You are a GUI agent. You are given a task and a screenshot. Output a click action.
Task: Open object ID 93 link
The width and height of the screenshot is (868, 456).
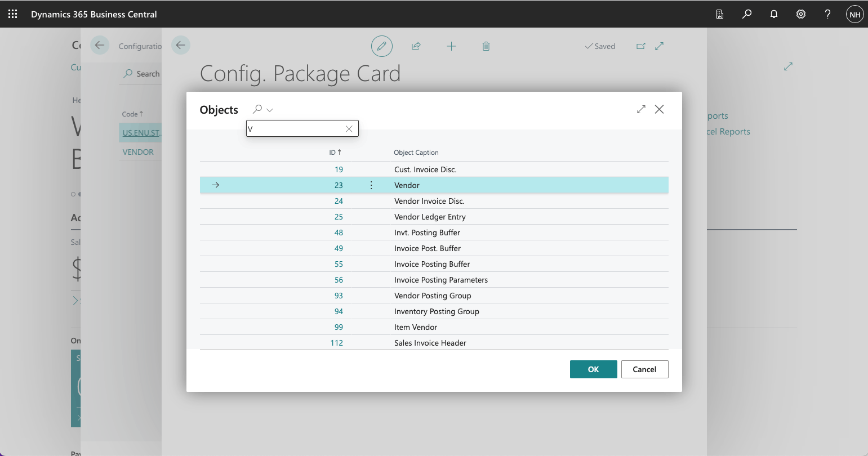point(339,296)
